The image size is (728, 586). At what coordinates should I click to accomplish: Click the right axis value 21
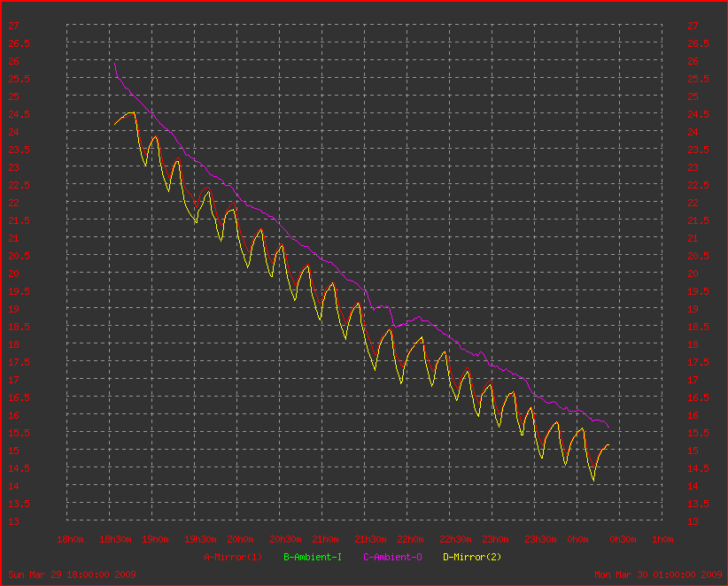pyautogui.click(x=693, y=238)
